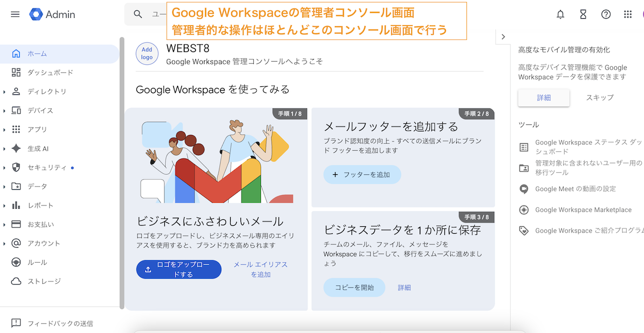Click the Google Admin logo

52,14
